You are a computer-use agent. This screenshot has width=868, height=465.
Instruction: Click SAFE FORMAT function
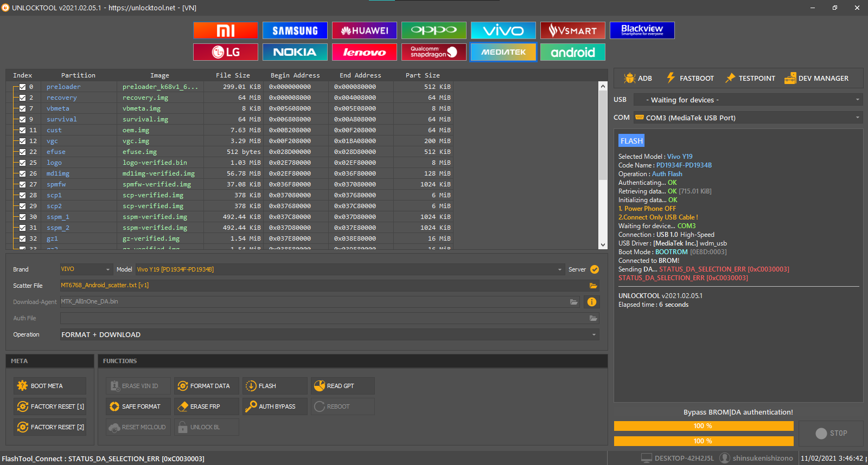coord(138,406)
